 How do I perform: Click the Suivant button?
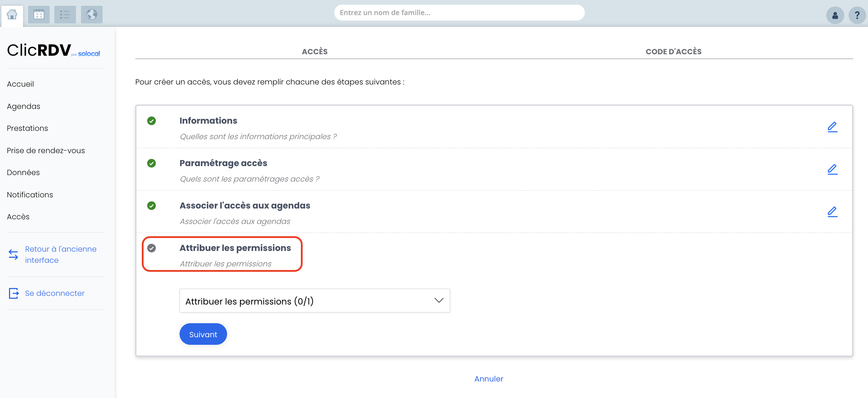(203, 334)
